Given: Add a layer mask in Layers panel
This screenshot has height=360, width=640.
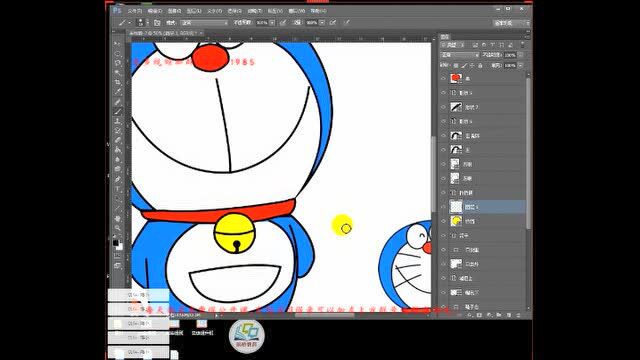Looking at the screenshot, I should (480, 315).
